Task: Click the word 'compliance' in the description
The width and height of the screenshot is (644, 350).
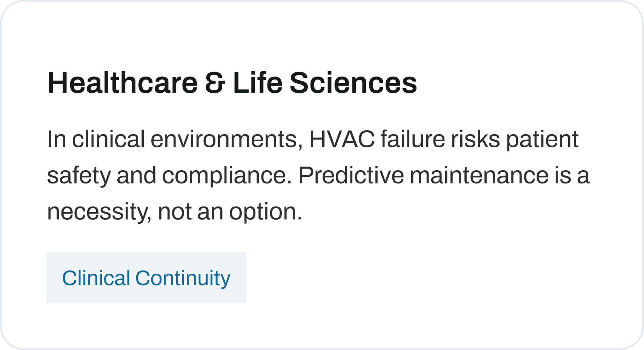Action: [x=224, y=176]
